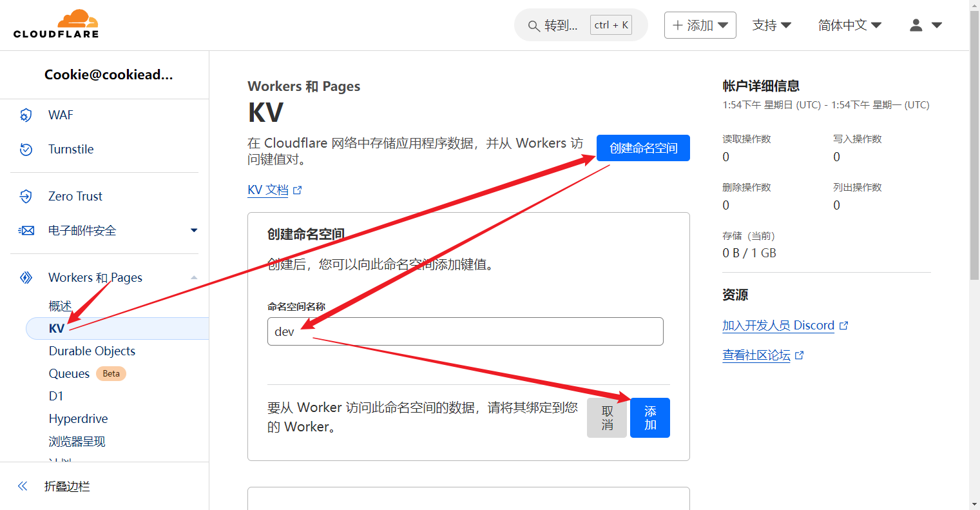Open D1 from the sidebar

[x=56, y=397]
